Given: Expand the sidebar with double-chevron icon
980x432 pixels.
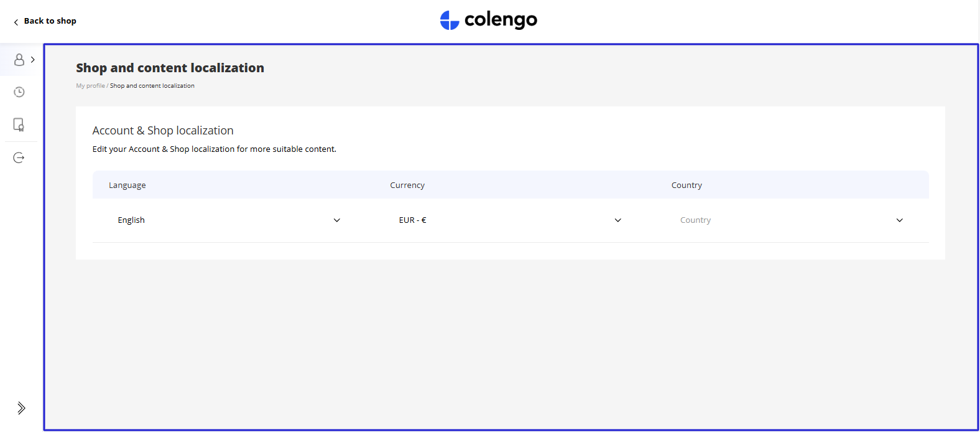Looking at the screenshot, I should (x=21, y=408).
